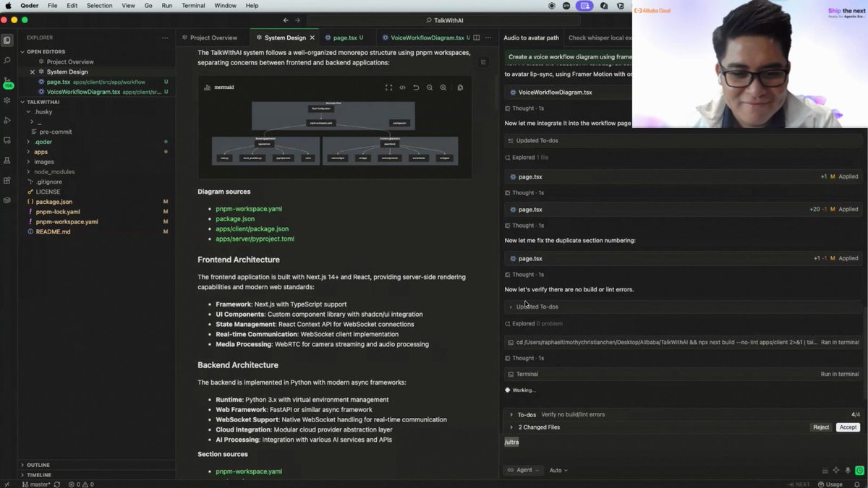Open the pnpm-workspace.yaml diagram source link
The width and height of the screenshot is (868, 488).
coord(249,209)
